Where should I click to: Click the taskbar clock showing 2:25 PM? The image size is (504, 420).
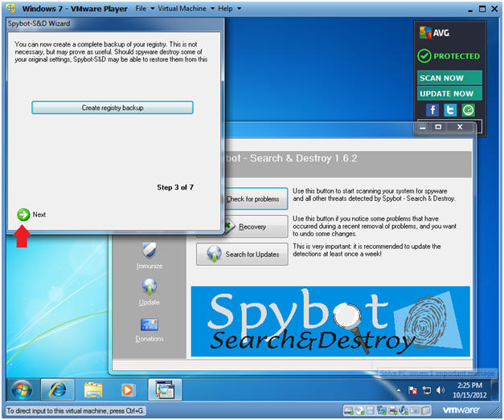pyautogui.click(x=469, y=389)
